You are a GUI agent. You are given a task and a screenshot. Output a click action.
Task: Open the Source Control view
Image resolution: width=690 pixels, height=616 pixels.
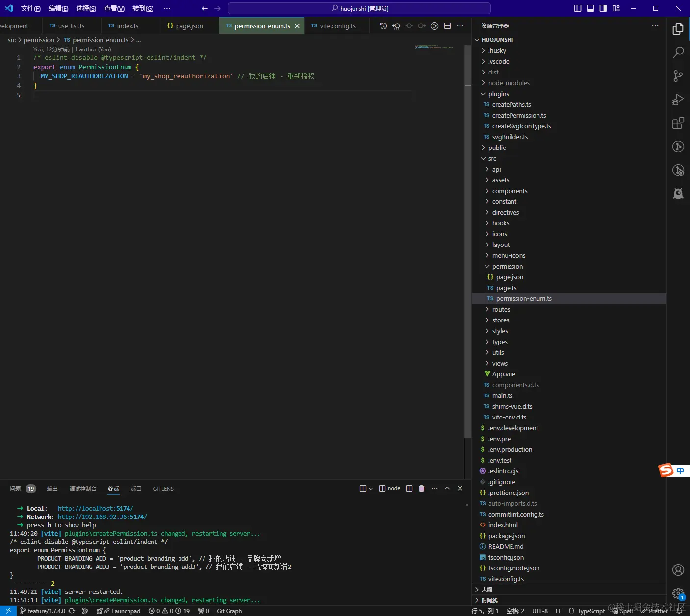[678, 76]
